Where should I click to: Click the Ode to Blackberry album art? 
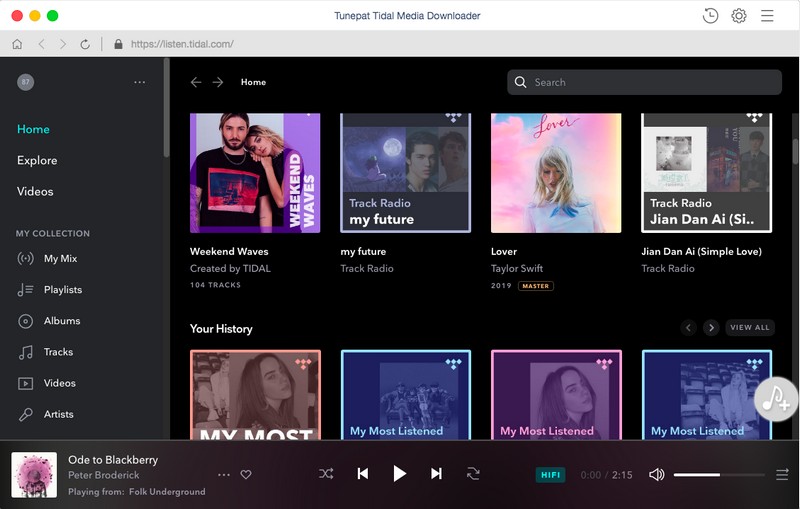pyautogui.click(x=34, y=475)
